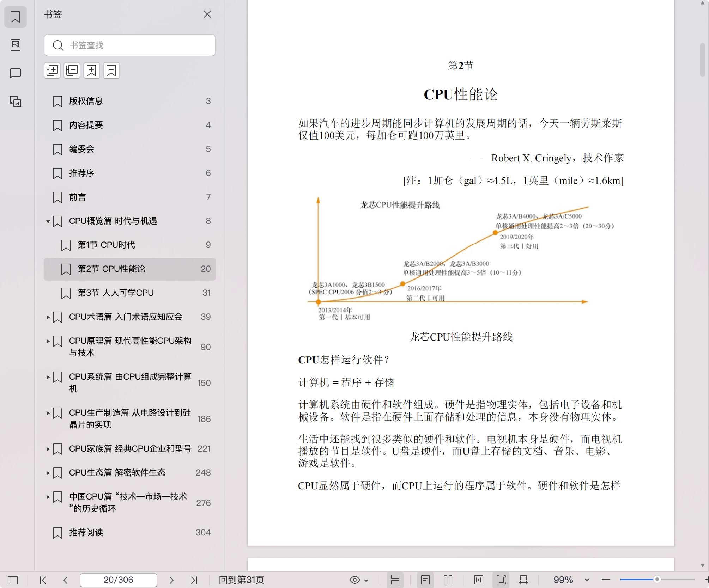Toggle continuous scrolling mode
Screen dimensions: 709x588
pos(395,580)
